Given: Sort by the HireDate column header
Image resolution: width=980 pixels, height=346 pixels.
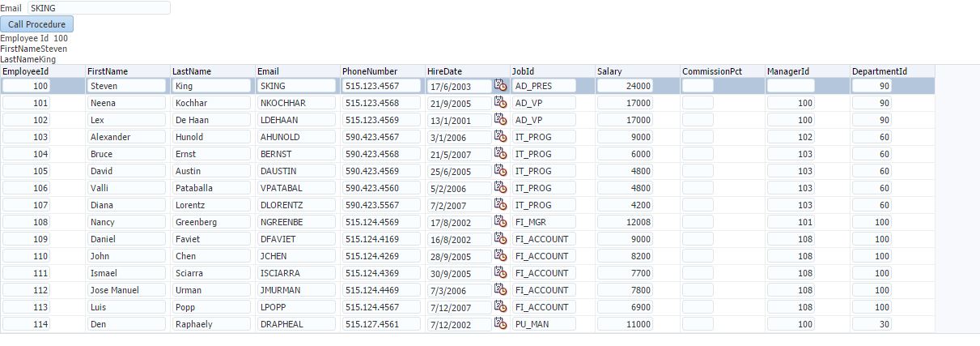Looking at the screenshot, I should coord(467,71).
